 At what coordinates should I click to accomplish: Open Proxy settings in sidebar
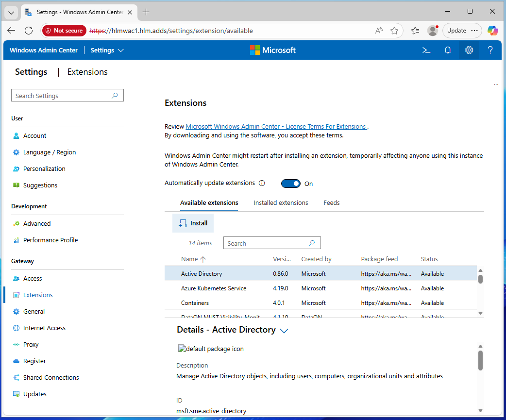(x=31, y=345)
